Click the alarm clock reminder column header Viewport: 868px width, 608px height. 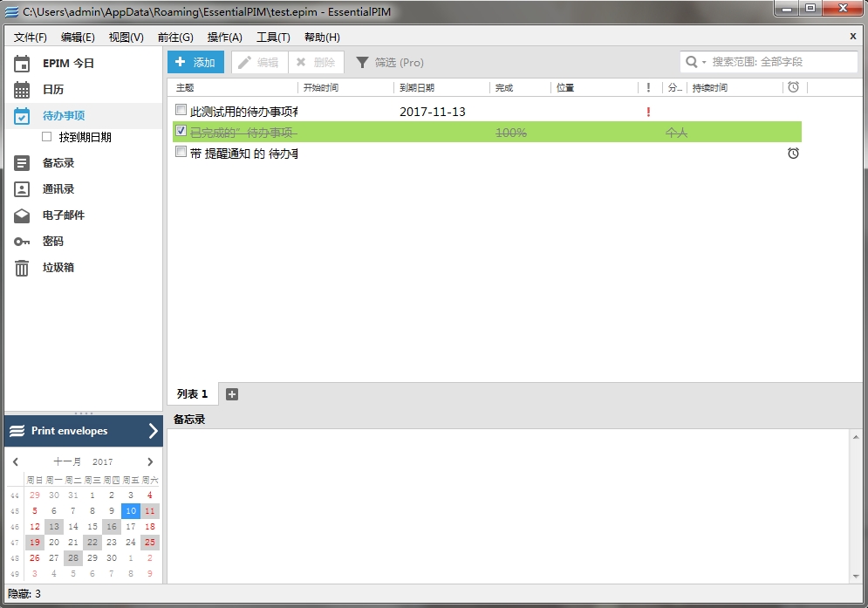(793, 87)
